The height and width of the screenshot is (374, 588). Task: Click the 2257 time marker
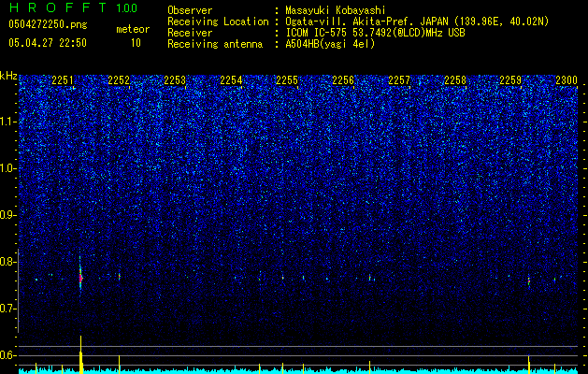tap(399, 80)
